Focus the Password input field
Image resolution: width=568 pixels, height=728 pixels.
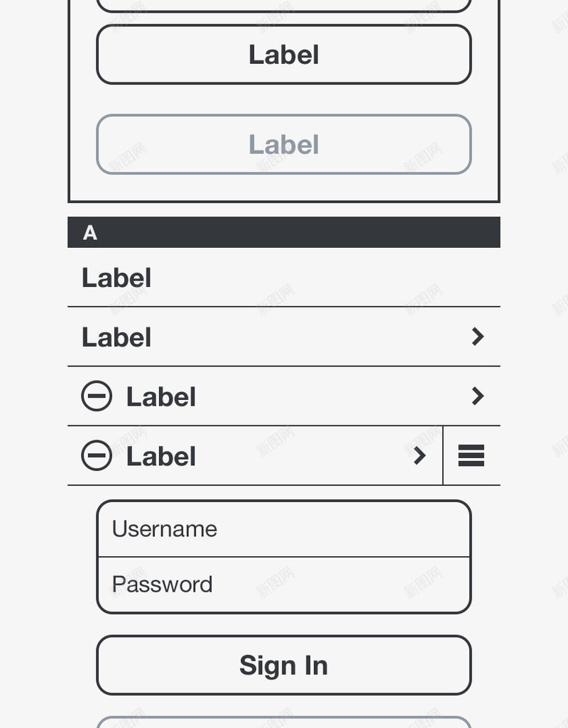(x=284, y=585)
